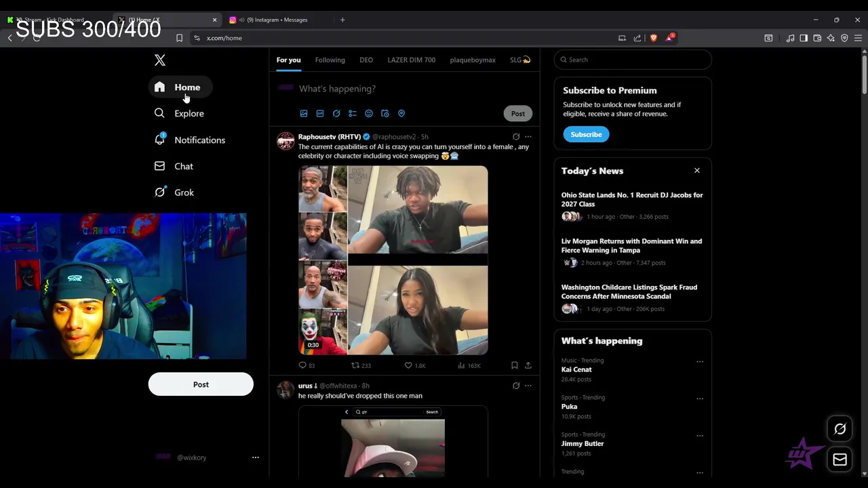Switch to Instagram Messages browser tab
The width and height of the screenshot is (868, 488).
278,20
